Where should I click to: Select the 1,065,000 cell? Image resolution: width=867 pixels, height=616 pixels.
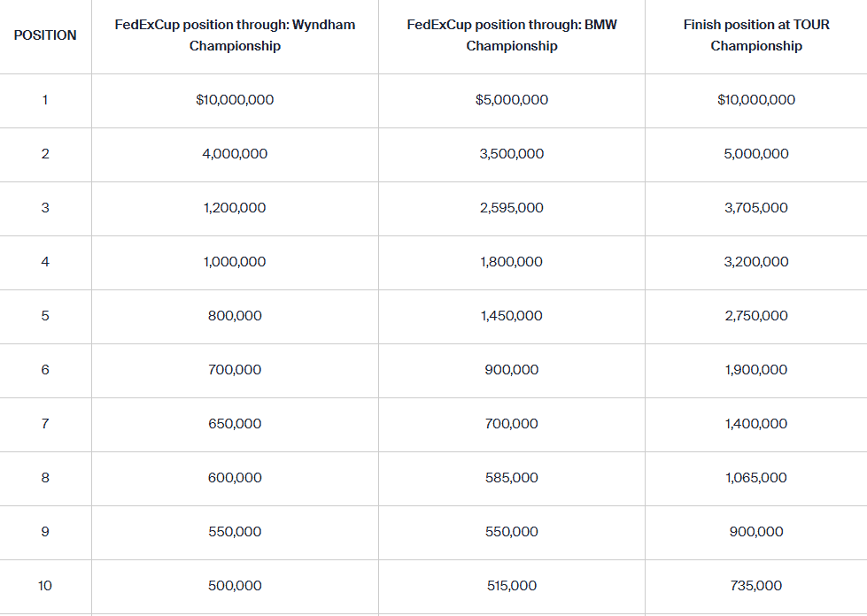tap(756, 478)
